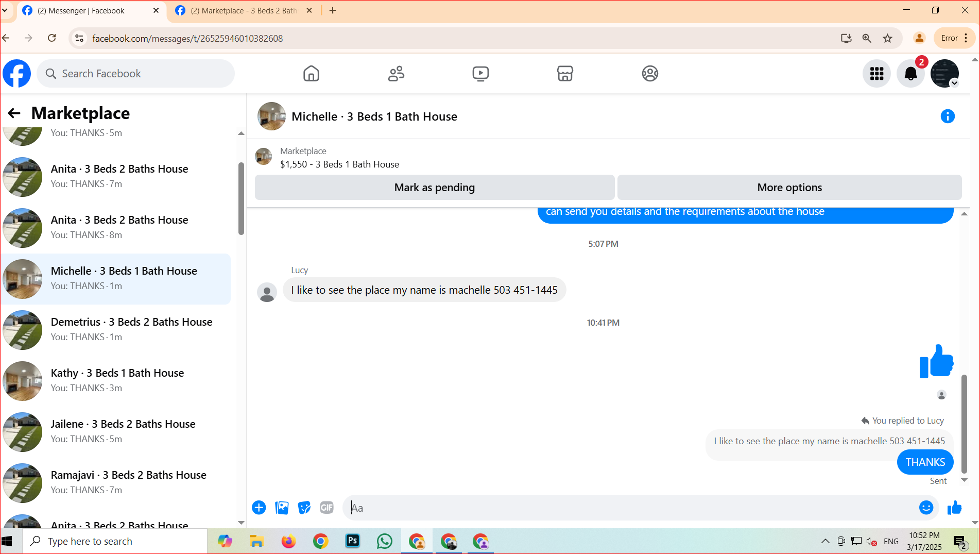980x554 pixels.
Task: Attach a file with the photo icon
Action: pos(282,508)
